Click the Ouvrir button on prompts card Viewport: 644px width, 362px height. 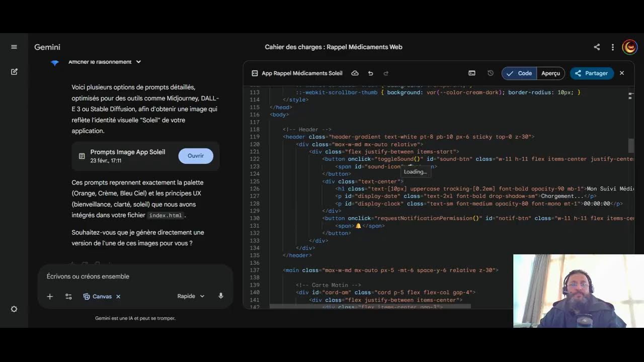coord(196,156)
